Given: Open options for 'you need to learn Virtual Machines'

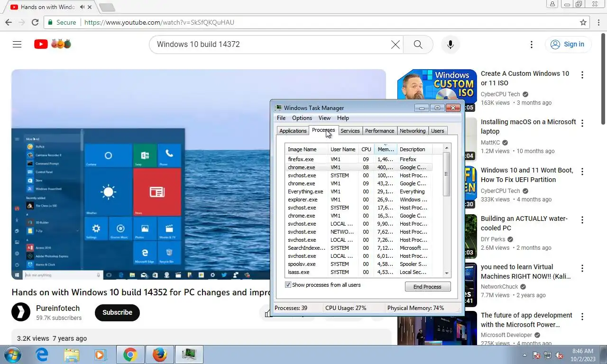Looking at the screenshot, I should [582, 268].
